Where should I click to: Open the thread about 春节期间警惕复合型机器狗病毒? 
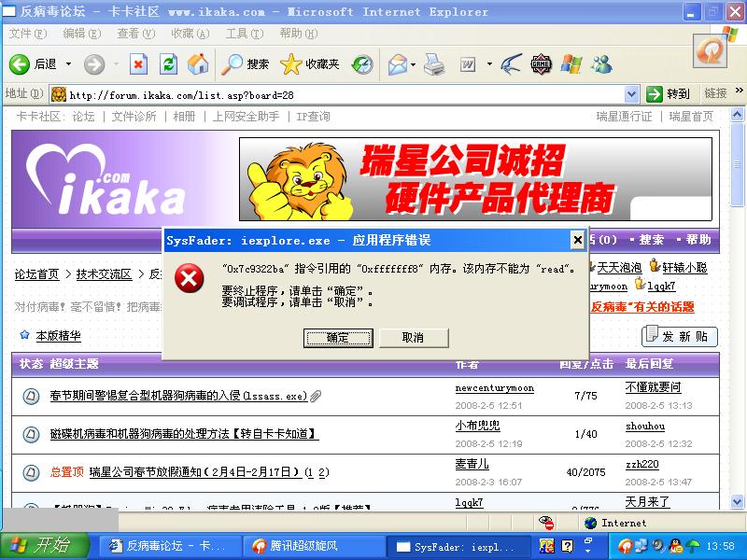pos(178,396)
